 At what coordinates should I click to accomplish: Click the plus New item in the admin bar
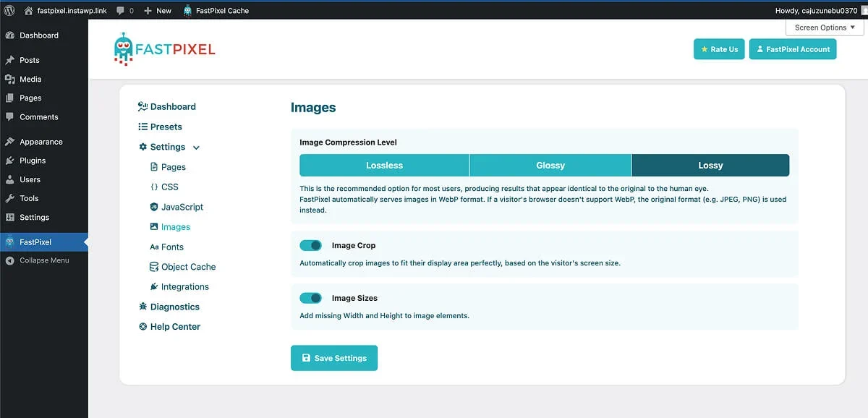[x=158, y=10]
